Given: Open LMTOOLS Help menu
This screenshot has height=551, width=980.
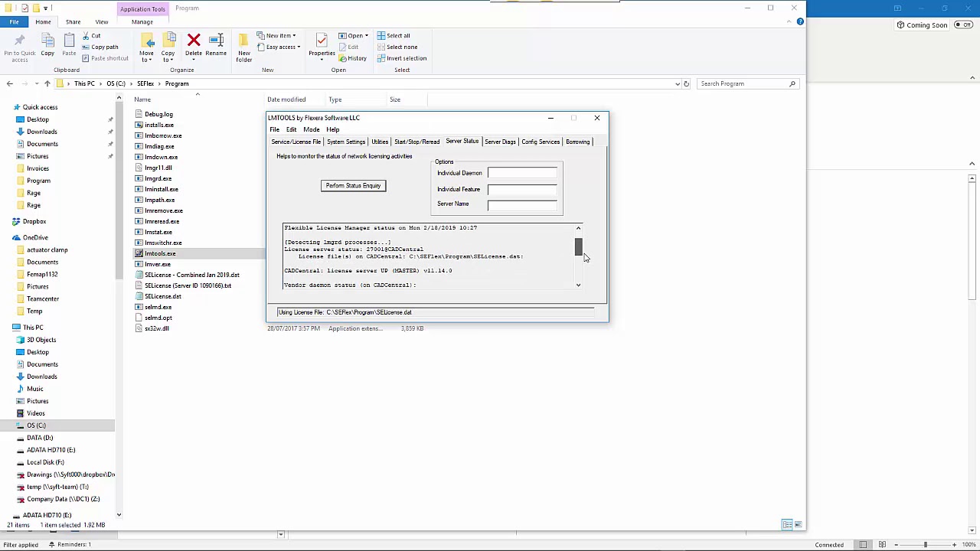Looking at the screenshot, I should 332,129.
